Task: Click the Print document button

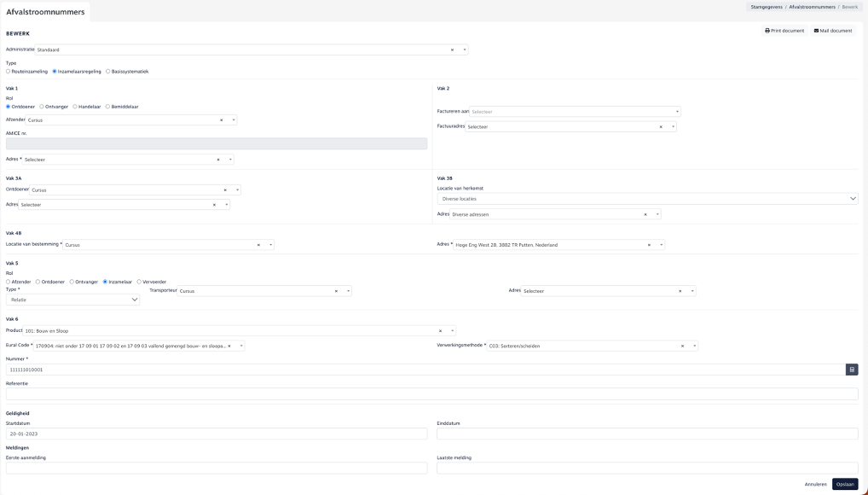Action: [x=784, y=31]
